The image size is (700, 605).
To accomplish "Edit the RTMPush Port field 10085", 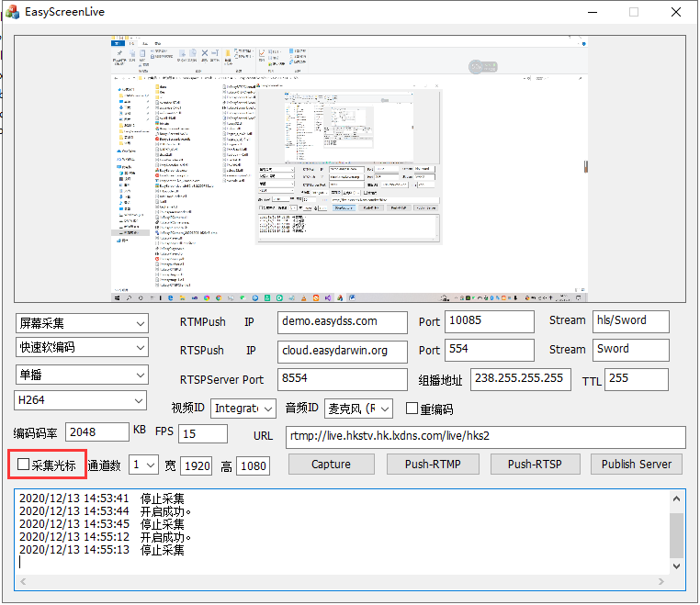I will [490, 321].
